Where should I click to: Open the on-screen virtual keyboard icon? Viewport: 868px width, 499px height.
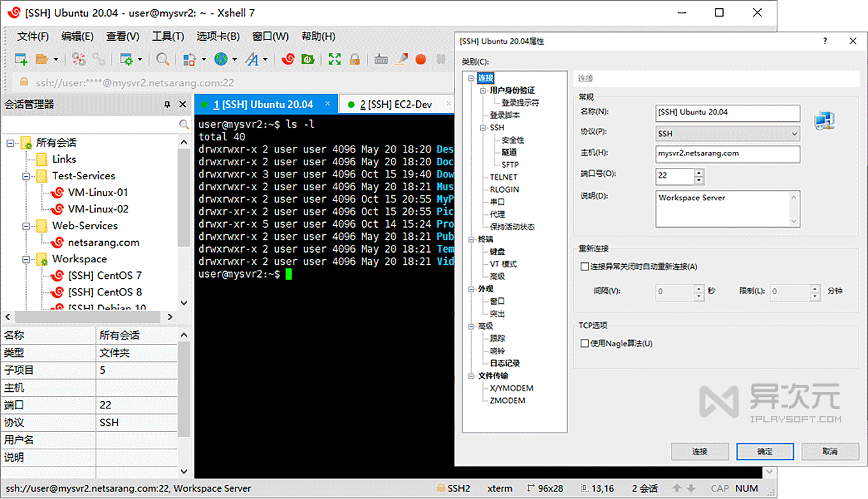click(380, 59)
